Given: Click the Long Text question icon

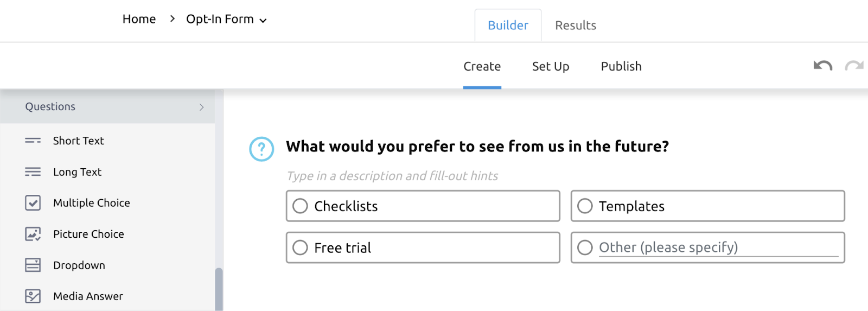Looking at the screenshot, I should [33, 172].
